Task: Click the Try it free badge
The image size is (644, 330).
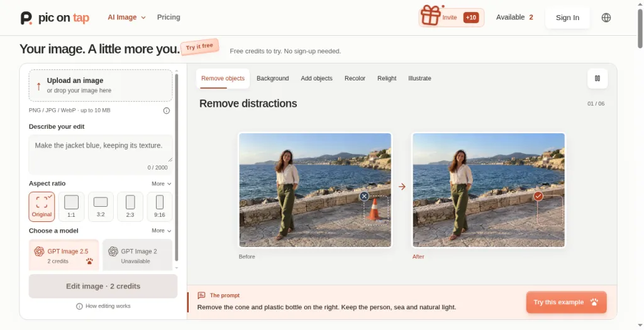Action: (x=199, y=47)
